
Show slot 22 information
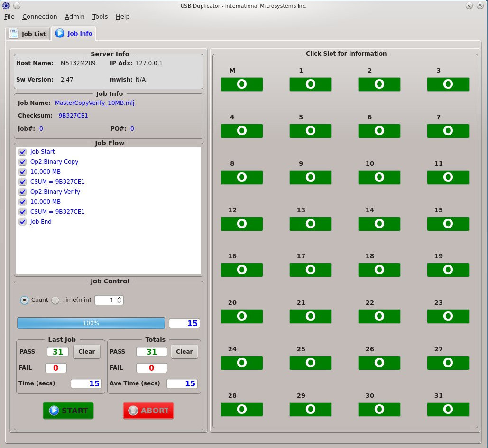379,316
